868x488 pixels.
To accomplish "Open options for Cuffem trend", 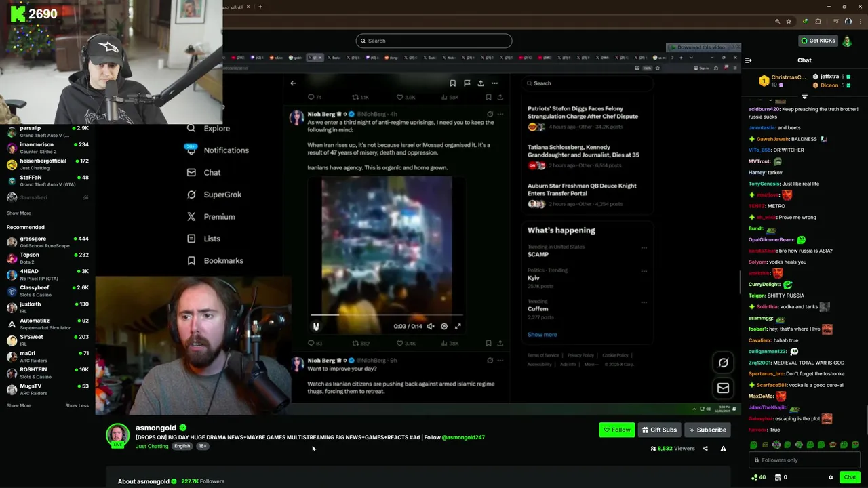I will (644, 302).
